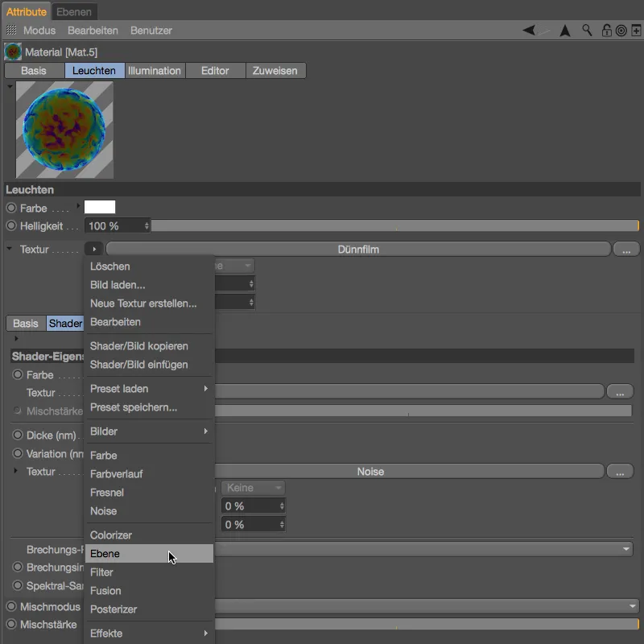Open a new attribute panel with the plus icon
This screenshot has height=644, width=644.
[x=635, y=31]
